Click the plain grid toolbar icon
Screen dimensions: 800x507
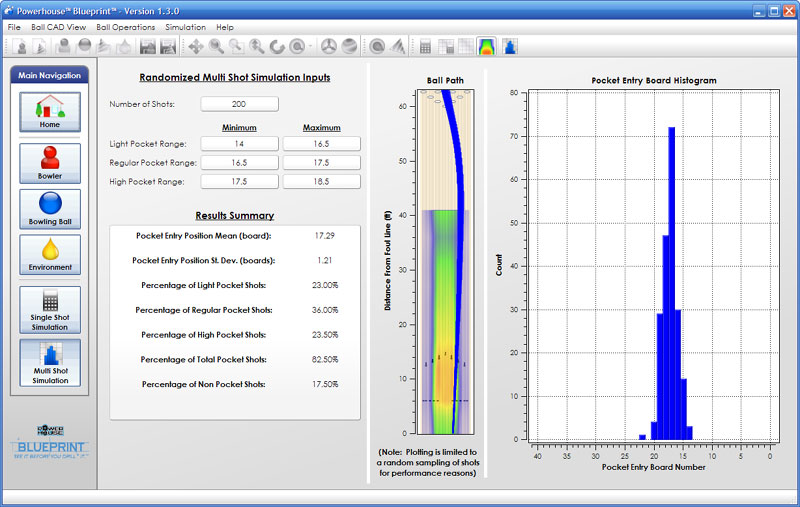pos(466,47)
